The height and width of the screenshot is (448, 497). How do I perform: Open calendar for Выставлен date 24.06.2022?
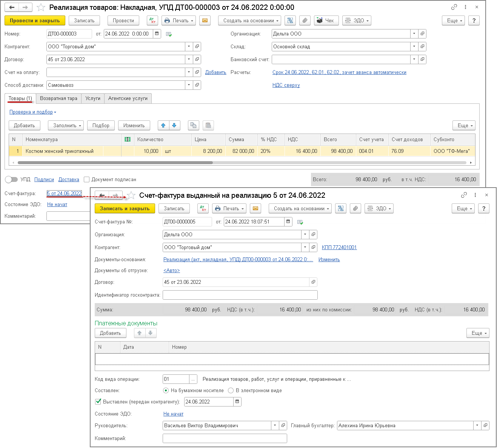pos(237,402)
